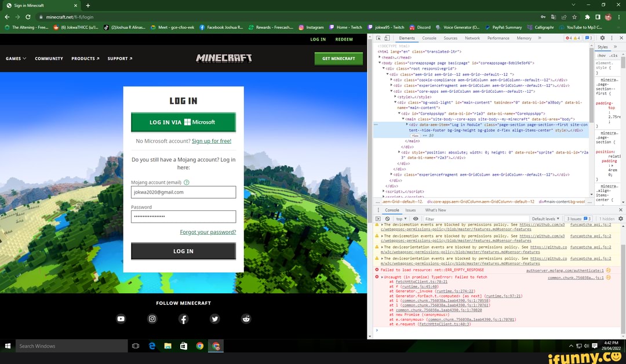The image size is (626, 364).
Task: Click the Sign up for free link
Action: (212, 141)
